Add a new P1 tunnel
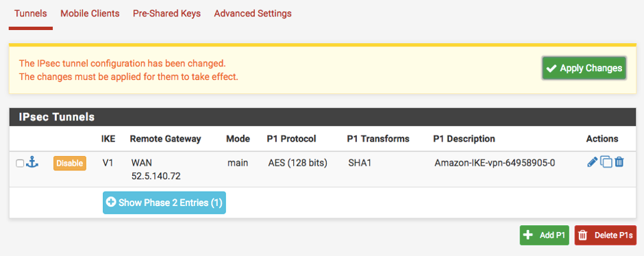644x256 pixels. (544, 235)
